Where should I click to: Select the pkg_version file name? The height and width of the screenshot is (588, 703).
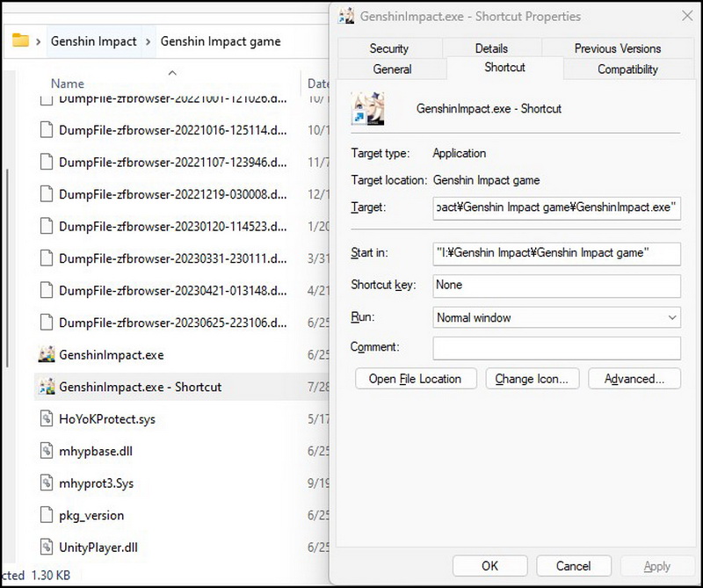tap(91, 515)
